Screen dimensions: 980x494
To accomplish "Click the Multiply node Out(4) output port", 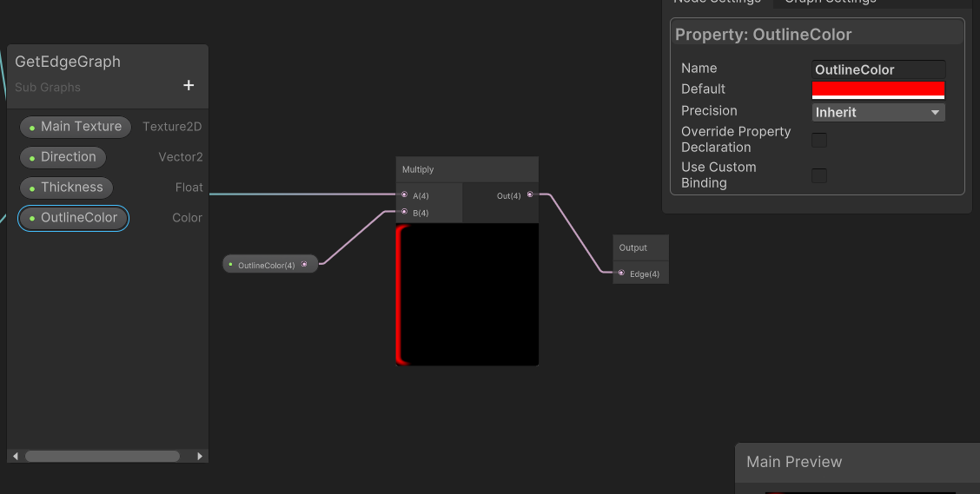I will point(530,195).
